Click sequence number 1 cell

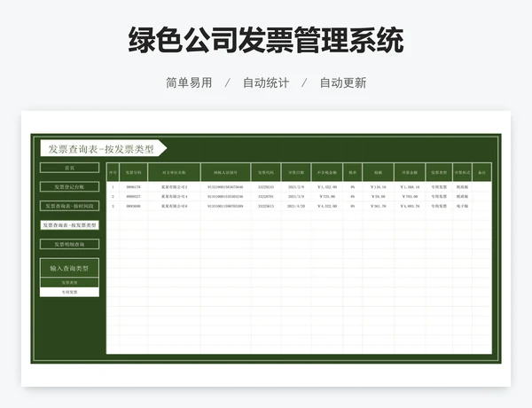tap(113, 187)
